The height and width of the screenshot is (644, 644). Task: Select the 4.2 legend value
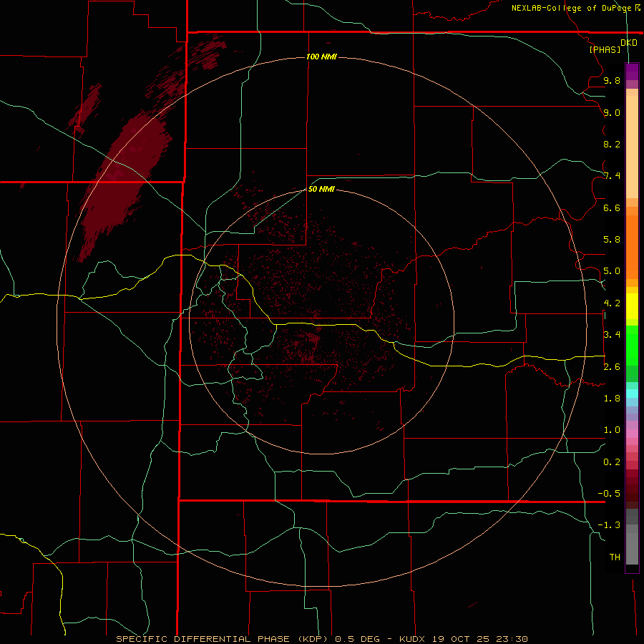click(x=612, y=303)
